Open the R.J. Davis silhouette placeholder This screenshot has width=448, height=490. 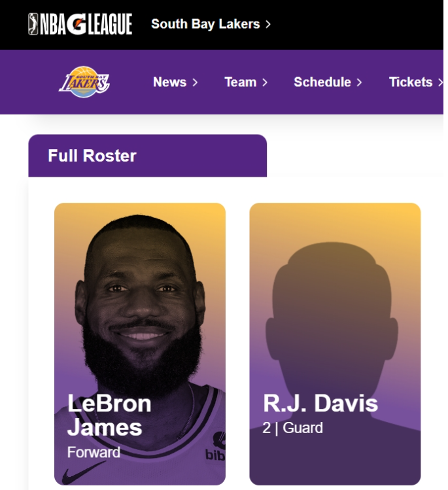335,343
